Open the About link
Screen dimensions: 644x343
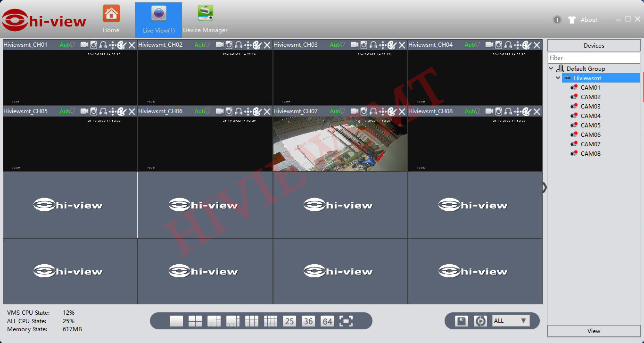tap(589, 20)
